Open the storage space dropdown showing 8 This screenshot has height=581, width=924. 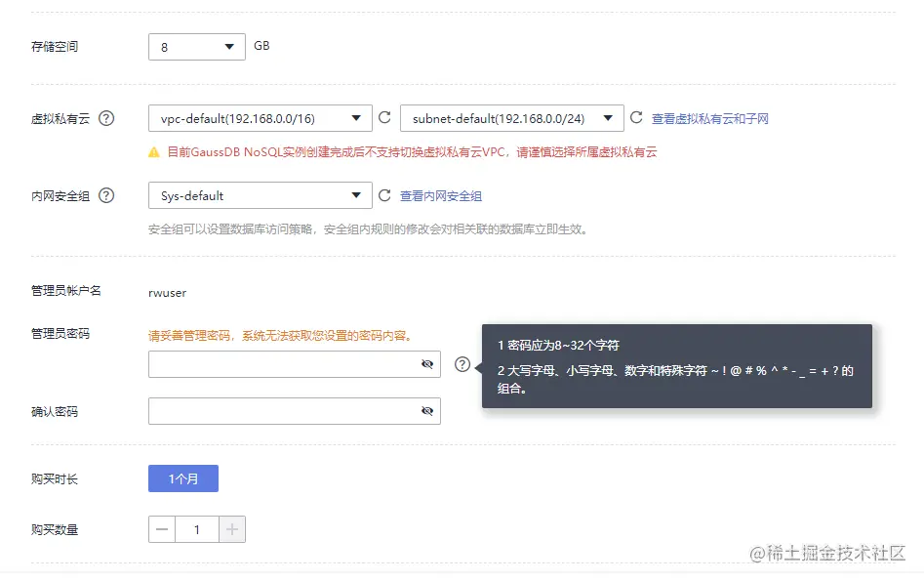[x=197, y=47]
